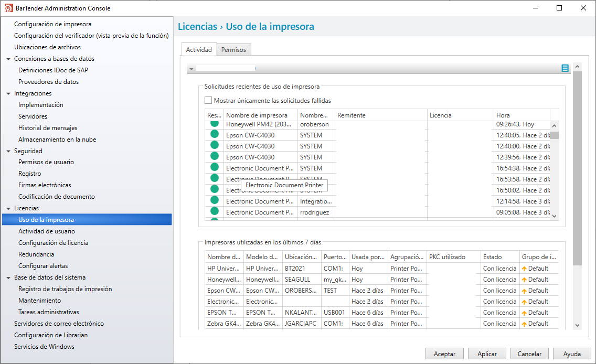
Task: Click green status dot for Integratio... row
Action: (215, 200)
